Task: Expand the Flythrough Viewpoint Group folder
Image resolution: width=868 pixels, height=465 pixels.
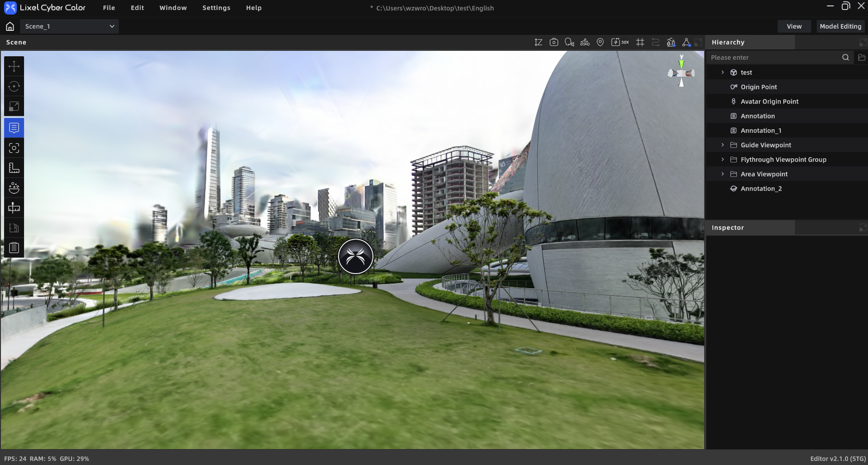Action: [x=723, y=159]
